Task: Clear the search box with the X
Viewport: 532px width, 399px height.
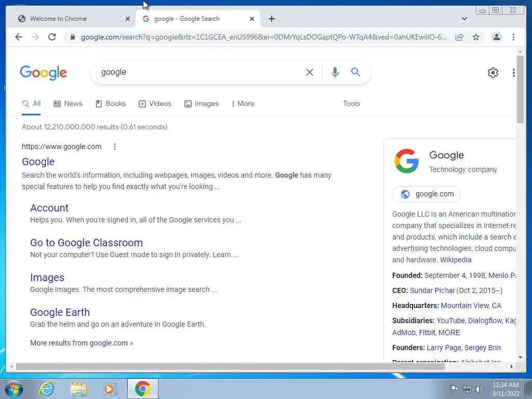Action: [310, 72]
